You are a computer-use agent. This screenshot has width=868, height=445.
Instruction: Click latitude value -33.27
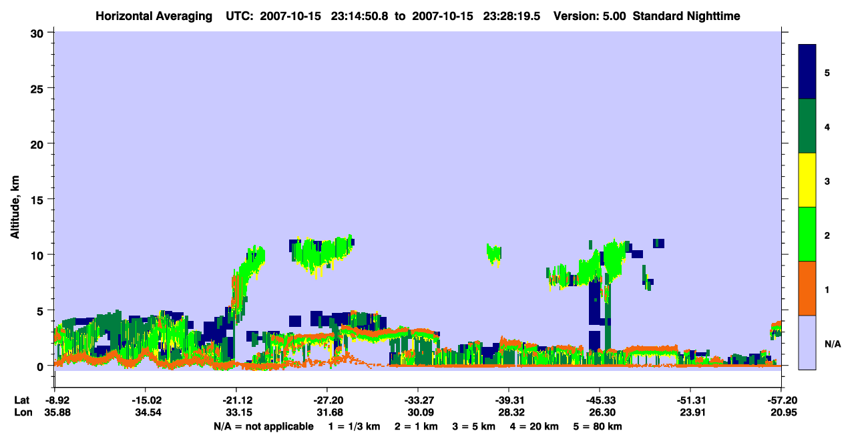417,400
